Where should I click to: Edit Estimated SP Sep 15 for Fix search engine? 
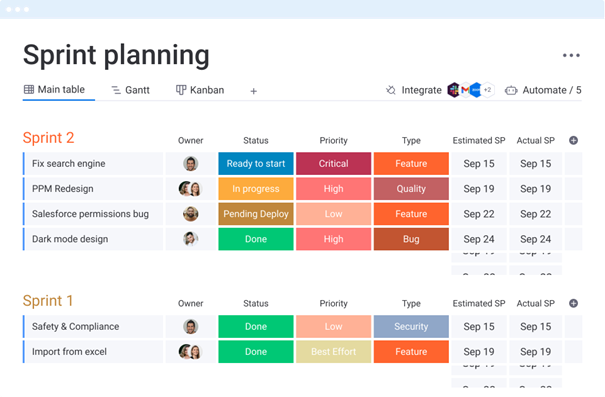(x=479, y=164)
